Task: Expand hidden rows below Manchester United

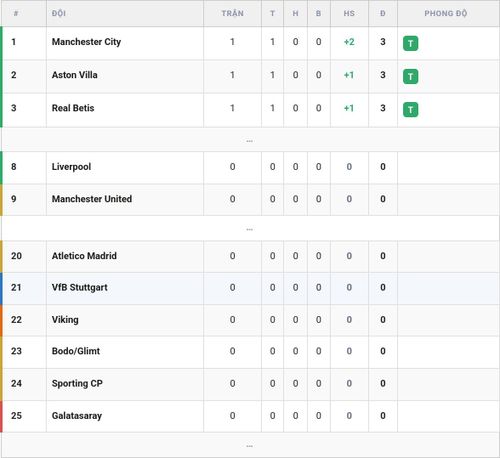Action: click(x=249, y=229)
